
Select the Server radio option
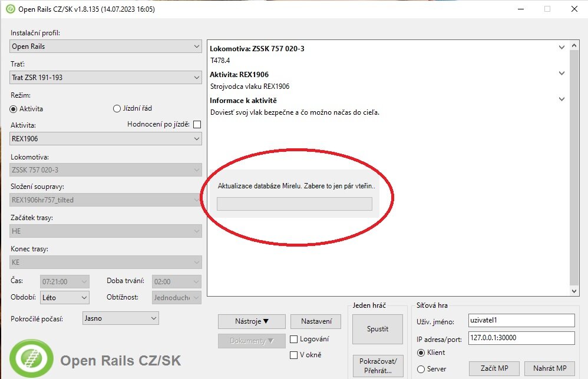[421, 369]
